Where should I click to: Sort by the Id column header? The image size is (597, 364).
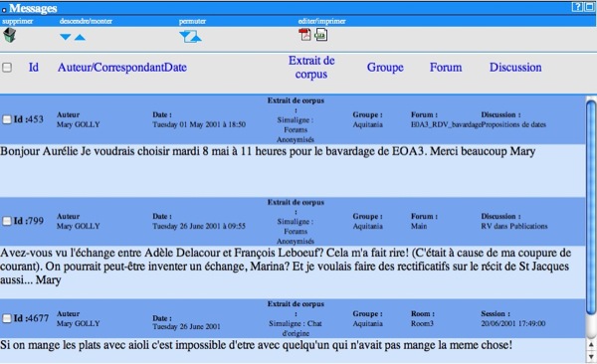pos(34,68)
